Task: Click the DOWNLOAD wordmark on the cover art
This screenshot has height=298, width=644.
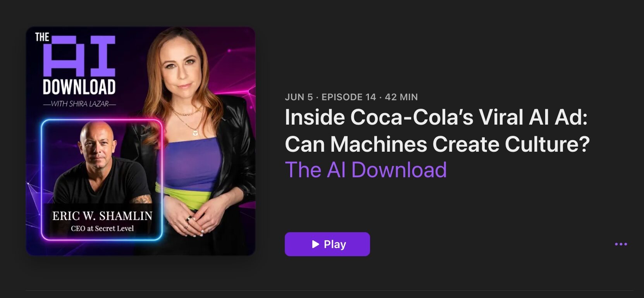Action: click(79, 87)
